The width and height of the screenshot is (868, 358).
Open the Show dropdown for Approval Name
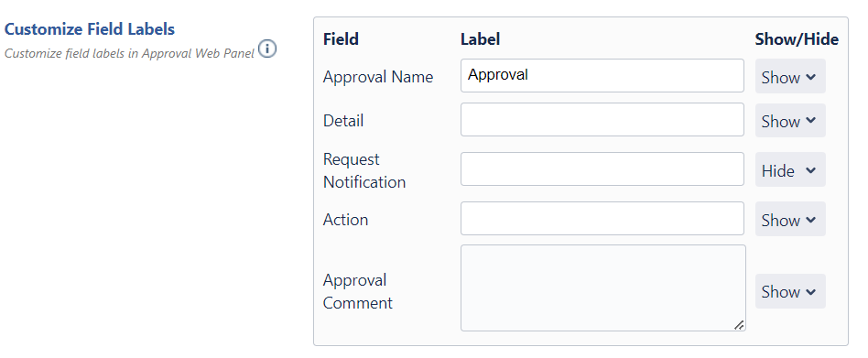790,76
